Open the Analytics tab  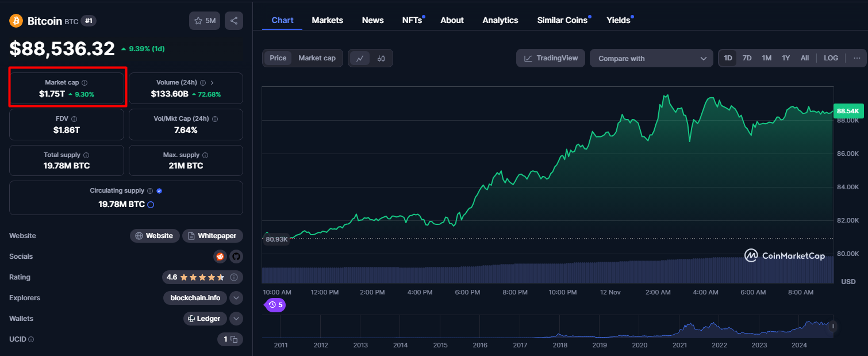[x=500, y=20]
